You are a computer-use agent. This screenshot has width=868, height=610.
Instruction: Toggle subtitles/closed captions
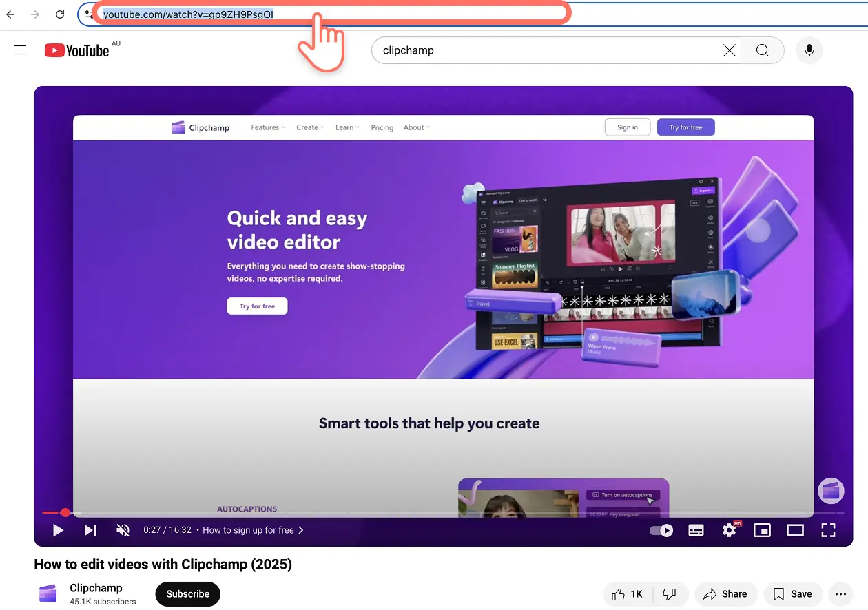(x=696, y=530)
